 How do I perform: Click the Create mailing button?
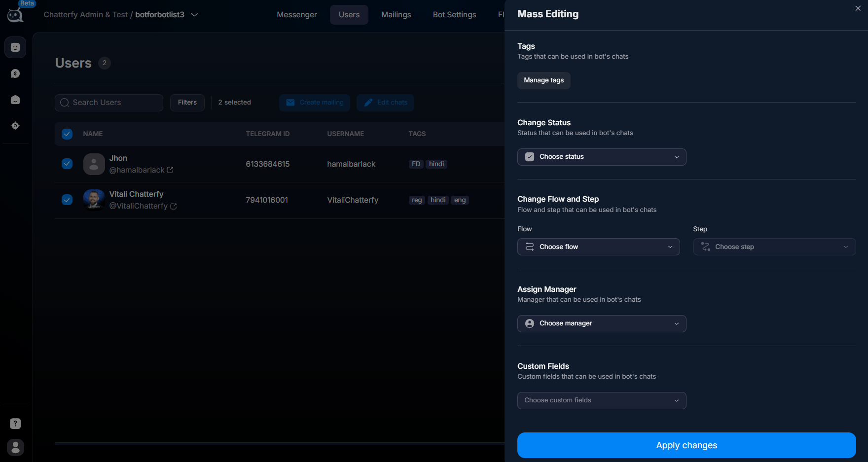tap(315, 103)
